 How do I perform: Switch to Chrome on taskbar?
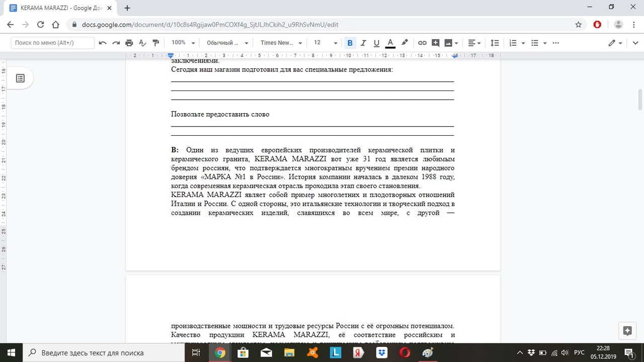point(220,352)
